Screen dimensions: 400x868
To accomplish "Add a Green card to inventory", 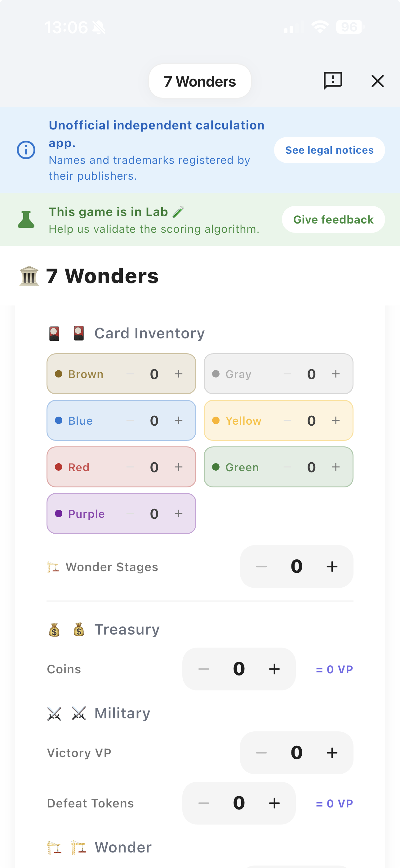I will pos(336,467).
